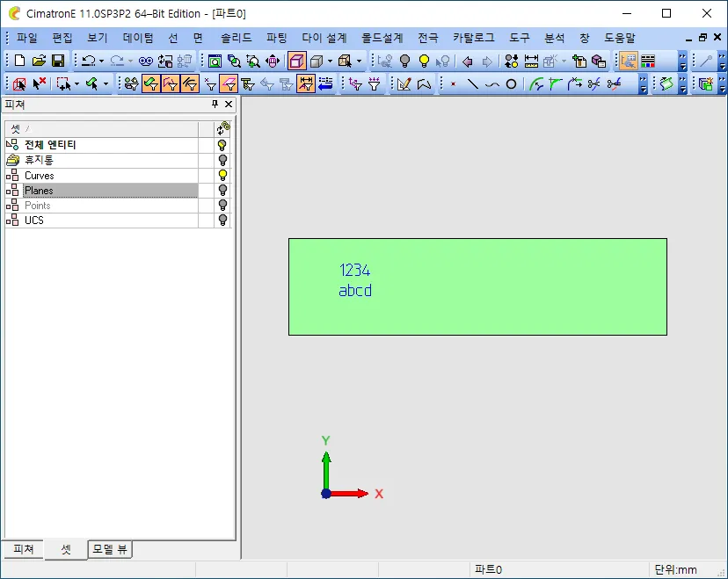Click the point filter funnel icon
Viewport: 728px width, 579px height.
pyautogui.click(x=210, y=84)
